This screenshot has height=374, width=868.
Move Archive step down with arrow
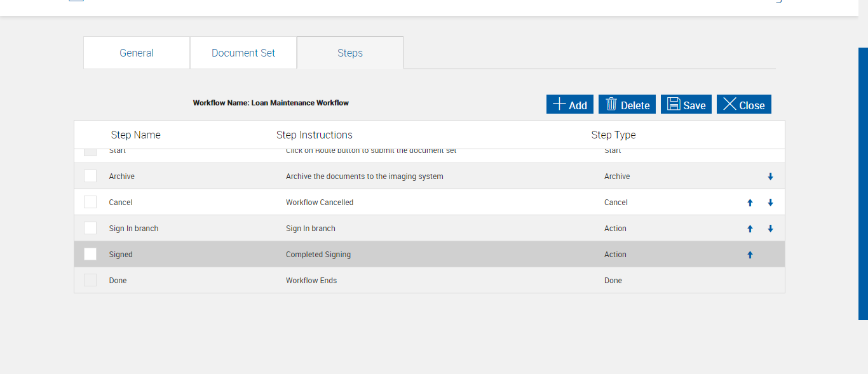[770, 177]
